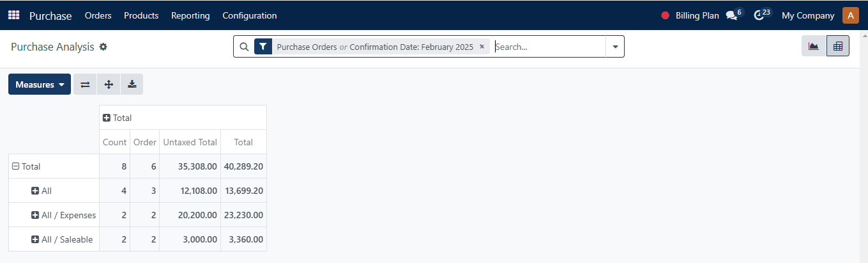Viewport: 868px width, 263px height.
Task: Open the user avatar menu
Action: tap(851, 15)
